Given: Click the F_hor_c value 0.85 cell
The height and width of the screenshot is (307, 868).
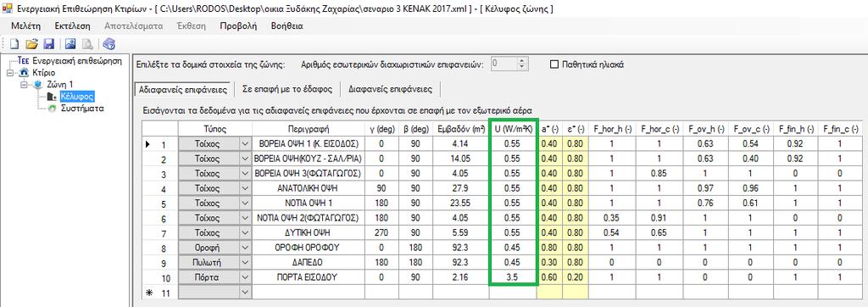Looking at the screenshot, I should point(659,174).
